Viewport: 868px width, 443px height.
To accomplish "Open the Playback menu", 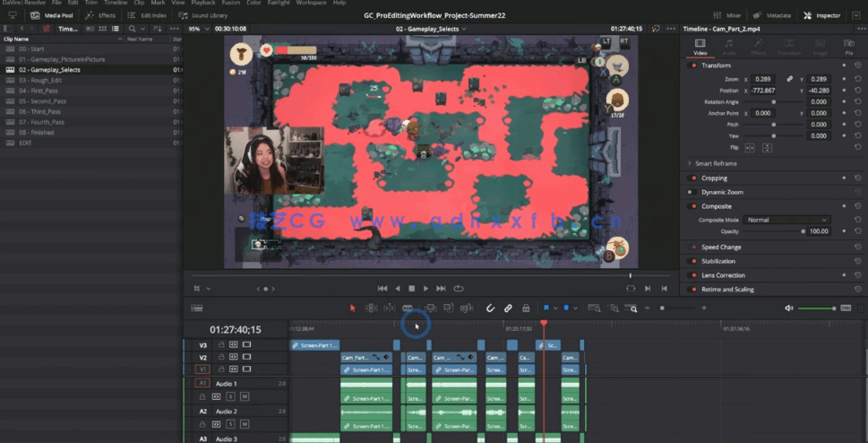I will [x=203, y=3].
